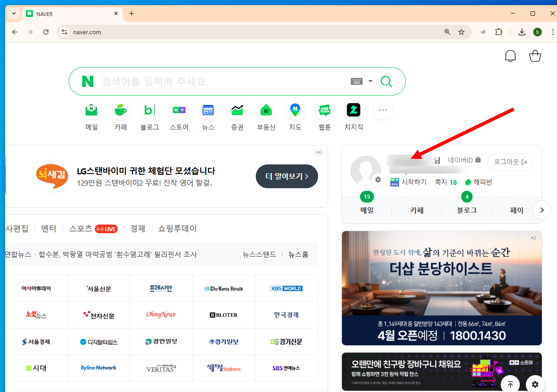Open the Blog shortcut icon below search bar
The image size is (557, 392).
(x=150, y=110)
